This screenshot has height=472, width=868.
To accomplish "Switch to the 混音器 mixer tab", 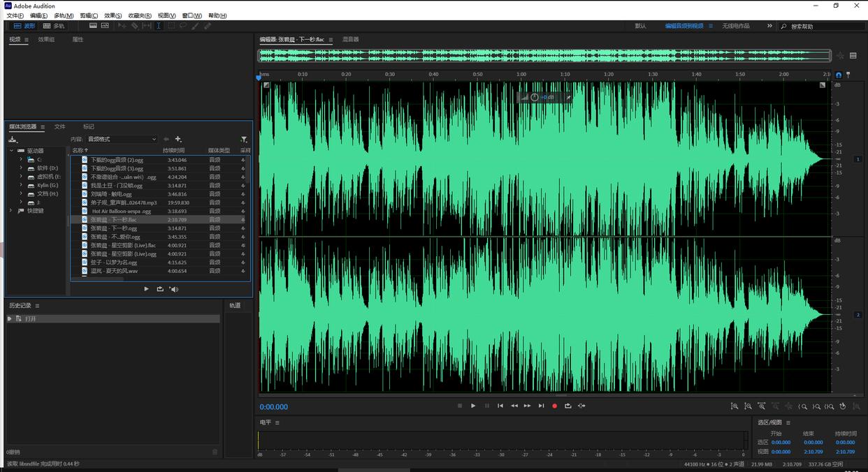I will click(x=351, y=40).
